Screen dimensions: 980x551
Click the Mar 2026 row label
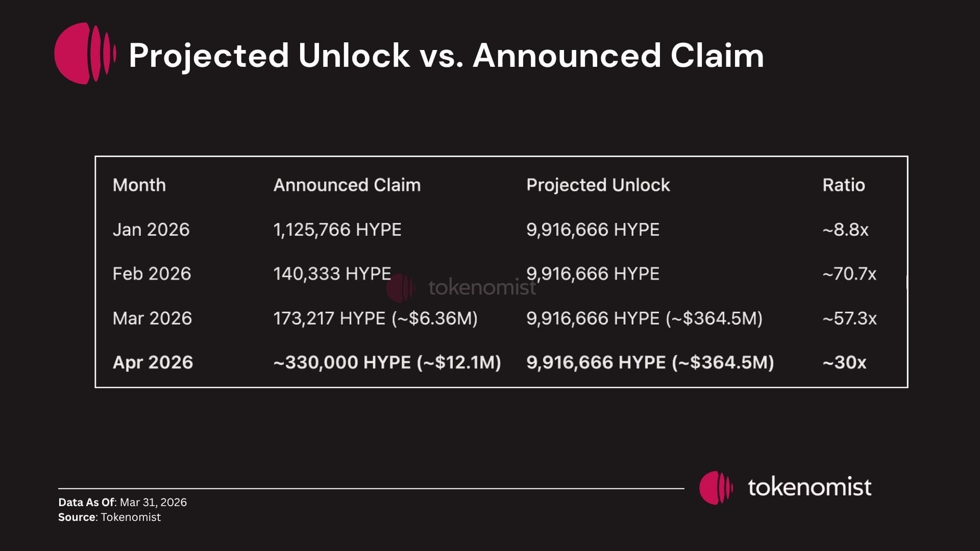coord(152,318)
